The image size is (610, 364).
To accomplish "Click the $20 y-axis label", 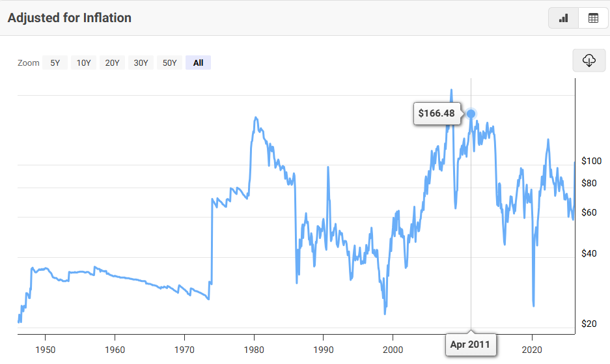I will [589, 324].
